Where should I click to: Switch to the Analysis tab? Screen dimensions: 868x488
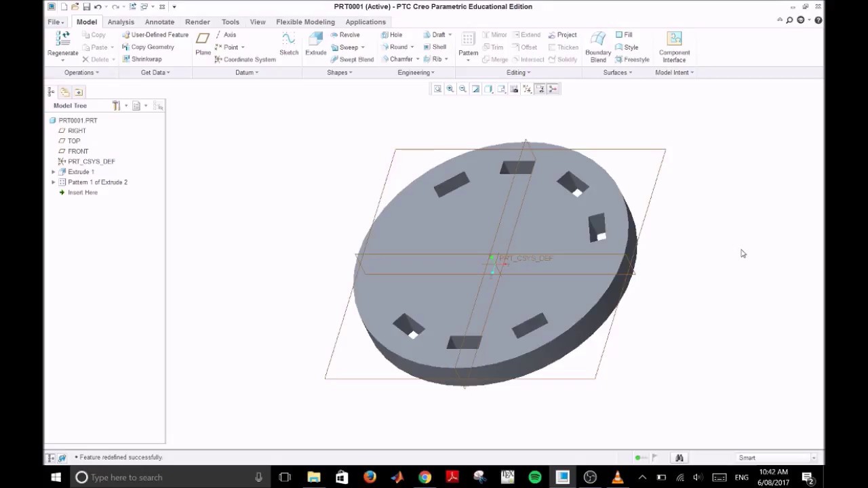pos(121,22)
